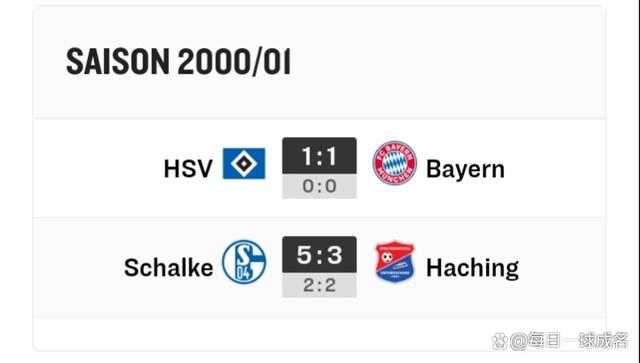This screenshot has height=363, width=640.
Task: Open the Schalke versus Haching match row
Action: (x=319, y=267)
